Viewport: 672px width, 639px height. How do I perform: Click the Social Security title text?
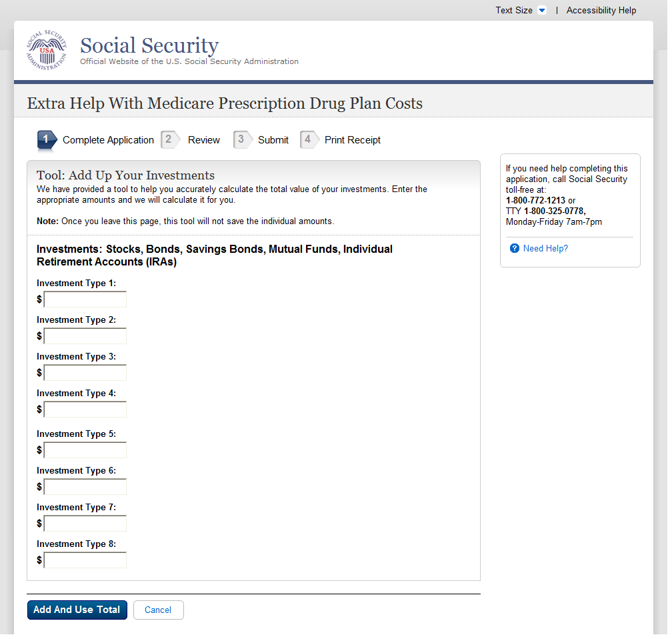(149, 45)
